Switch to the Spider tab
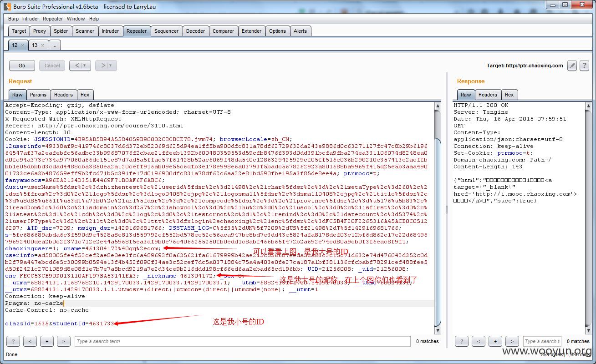 point(61,31)
